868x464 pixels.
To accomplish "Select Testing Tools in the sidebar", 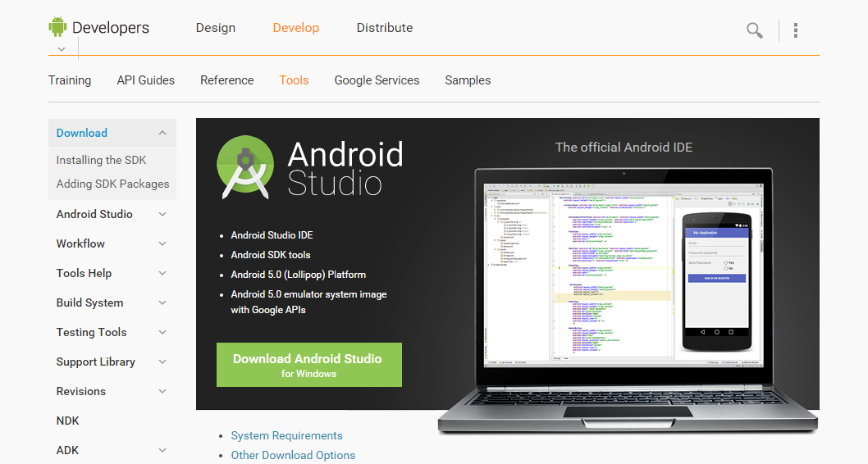I will tap(91, 332).
